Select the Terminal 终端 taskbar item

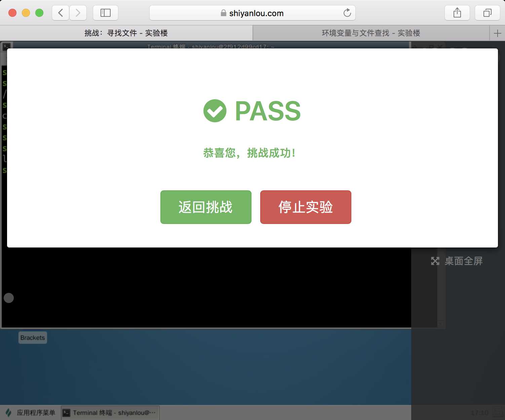110,413
